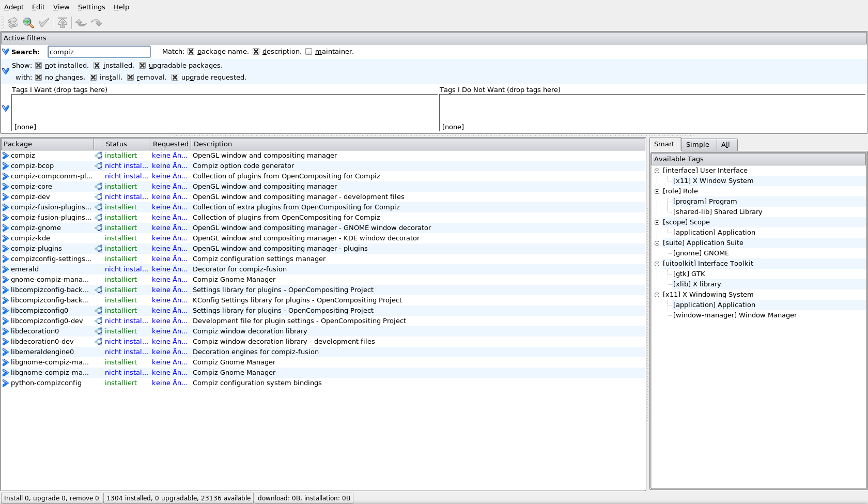Select the [gtk] GTK tag
Screen dimensions: 868x504
coord(689,274)
